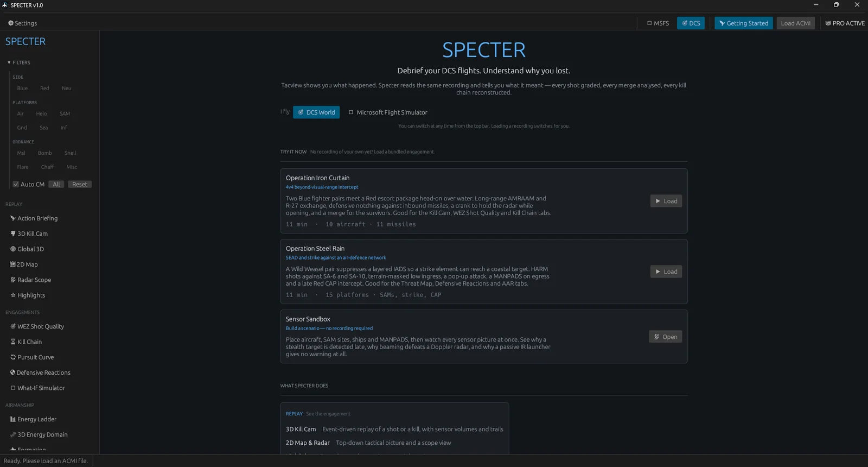Toggle the Misc ordnance filter

72,167
